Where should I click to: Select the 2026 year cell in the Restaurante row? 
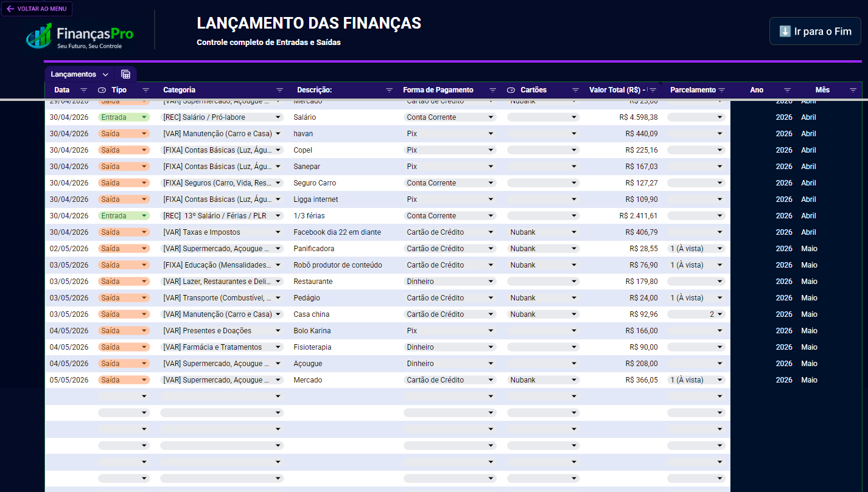784,282
